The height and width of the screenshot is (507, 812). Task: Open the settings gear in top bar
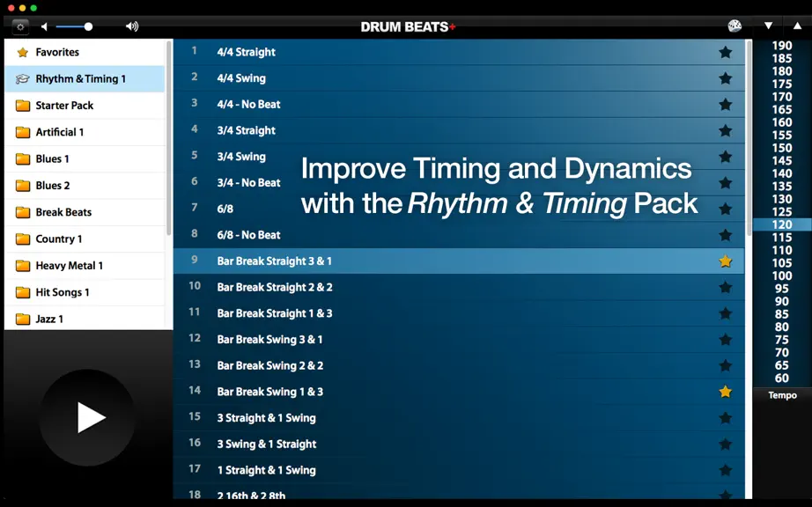click(21, 26)
